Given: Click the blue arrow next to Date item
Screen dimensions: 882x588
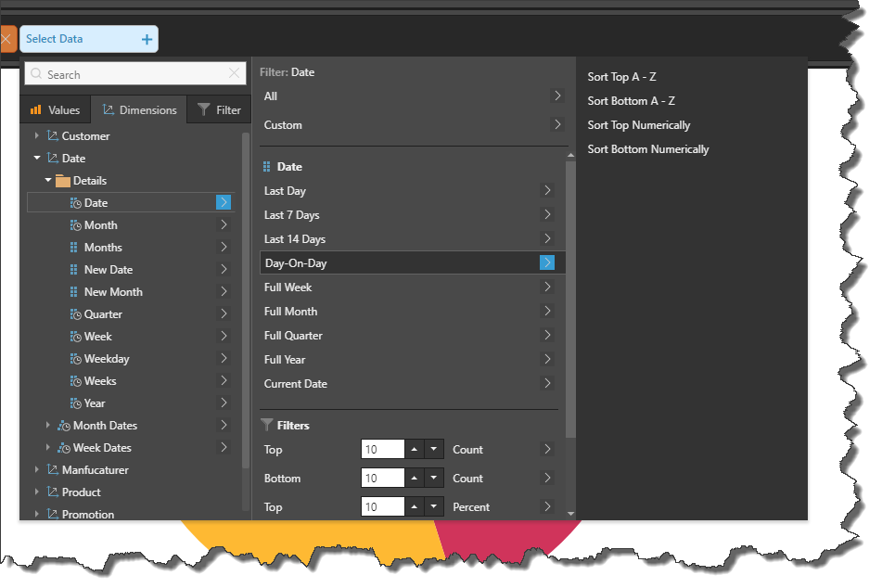Looking at the screenshot, I should click(x=224, y=202).
